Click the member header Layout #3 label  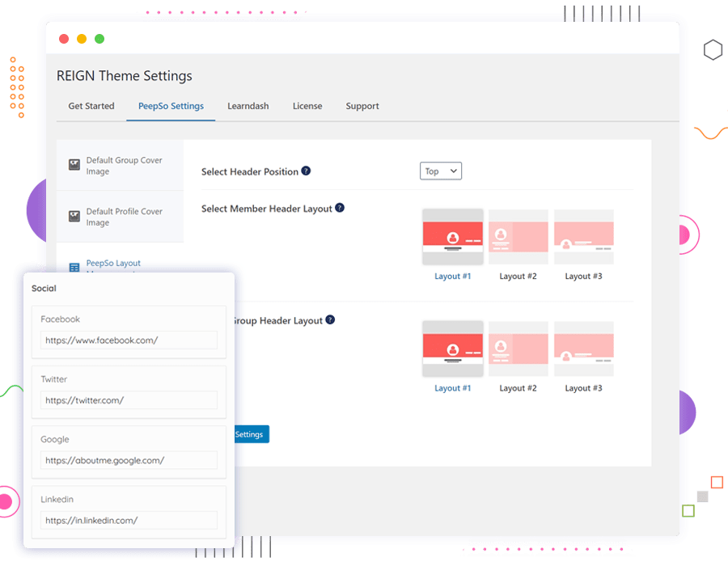pos(583,277)
